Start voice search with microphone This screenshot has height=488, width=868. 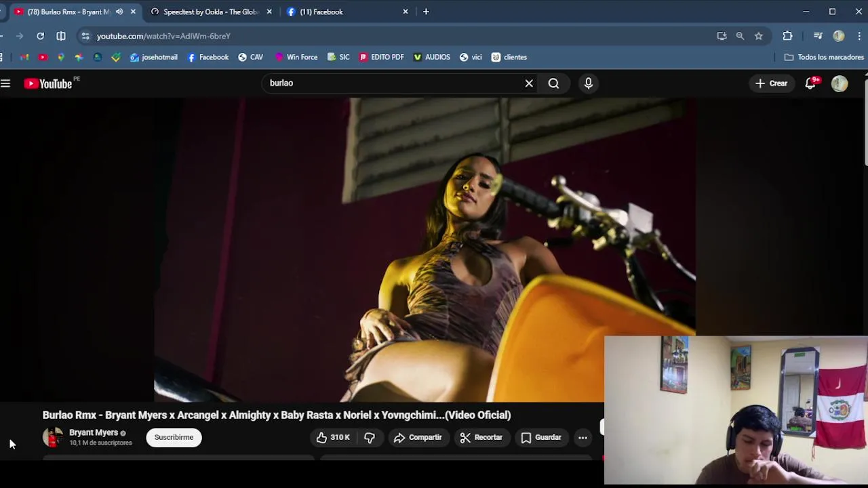pos(589,83)
